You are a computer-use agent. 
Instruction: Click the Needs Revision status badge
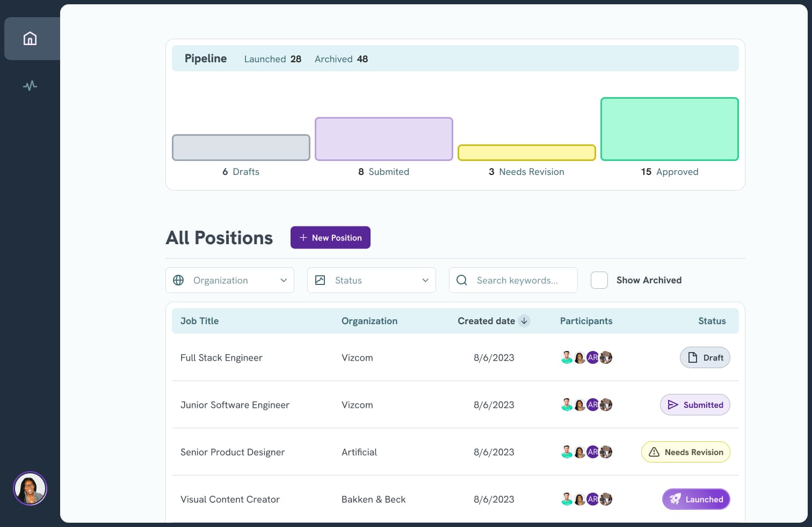(x=685, y=452)
